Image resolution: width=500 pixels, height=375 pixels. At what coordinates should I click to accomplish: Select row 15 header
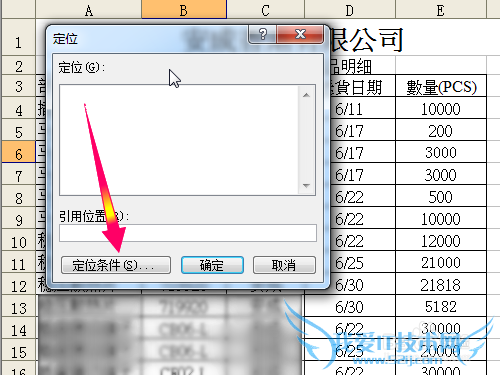pyautogui.click(x=19, y=350)
